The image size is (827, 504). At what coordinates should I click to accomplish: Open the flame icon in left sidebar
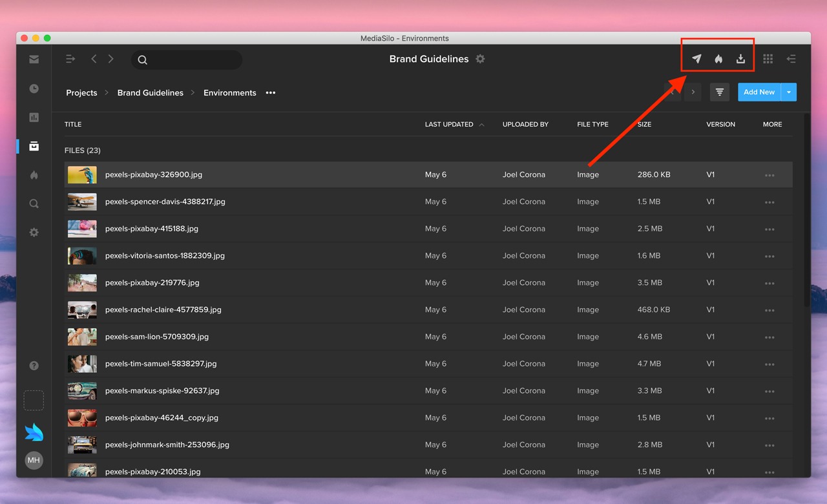pyautogui.click(x=34, y=174)
